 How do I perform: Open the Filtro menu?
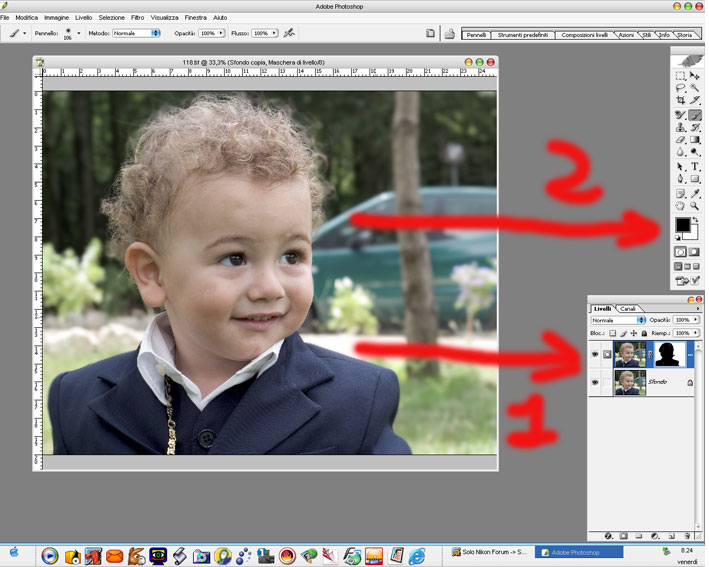pos(137,18)
